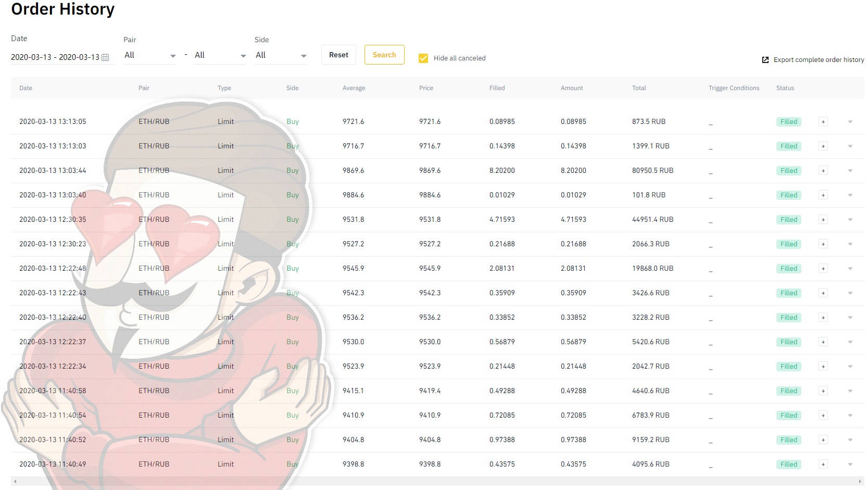Viewport: 868px width, 490px height.
Task: Click the plus icon in the 12:22:43 order row
Action: coord(823,293)
